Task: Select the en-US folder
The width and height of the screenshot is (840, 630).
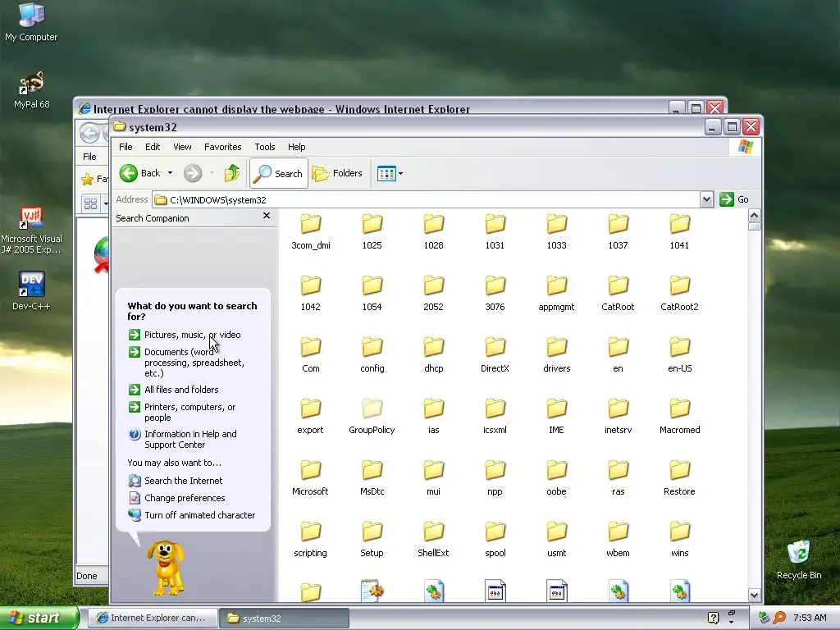Action: 679,356
